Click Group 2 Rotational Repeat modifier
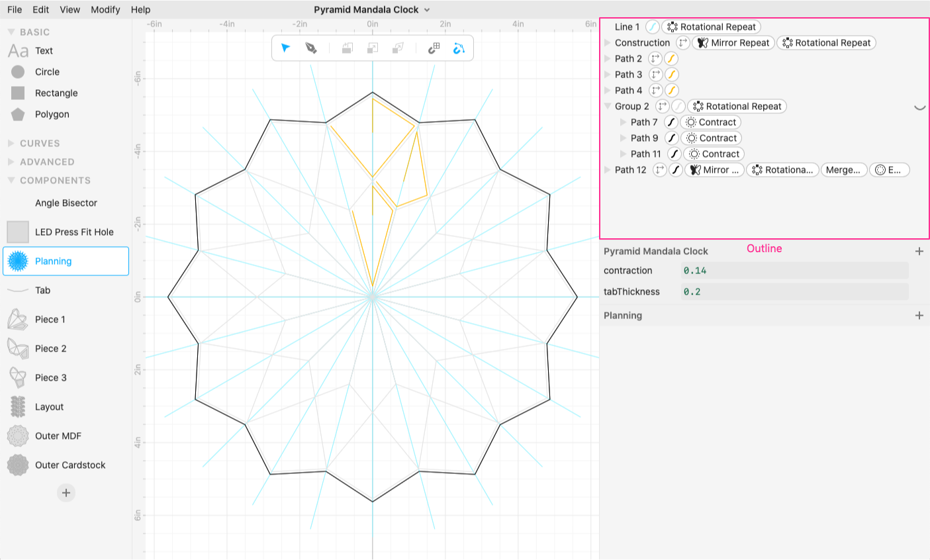Viewport: 930px width, 560px height. click(x=737, y=106)
